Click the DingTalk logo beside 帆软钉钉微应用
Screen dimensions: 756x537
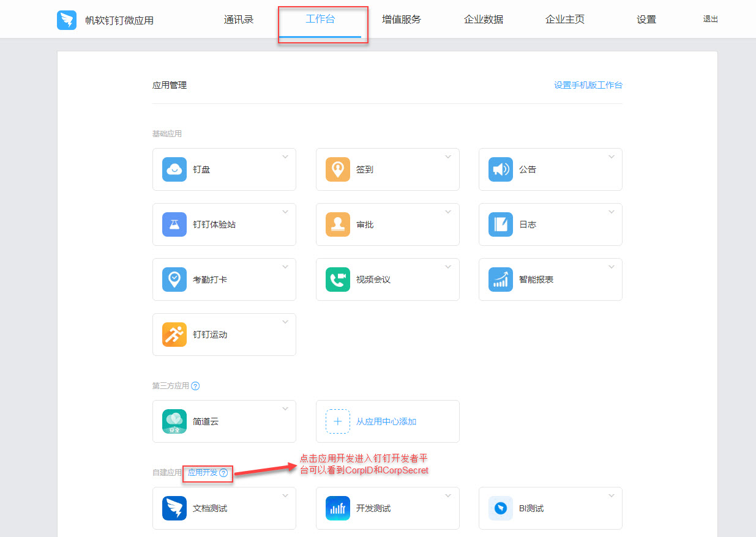67,20
